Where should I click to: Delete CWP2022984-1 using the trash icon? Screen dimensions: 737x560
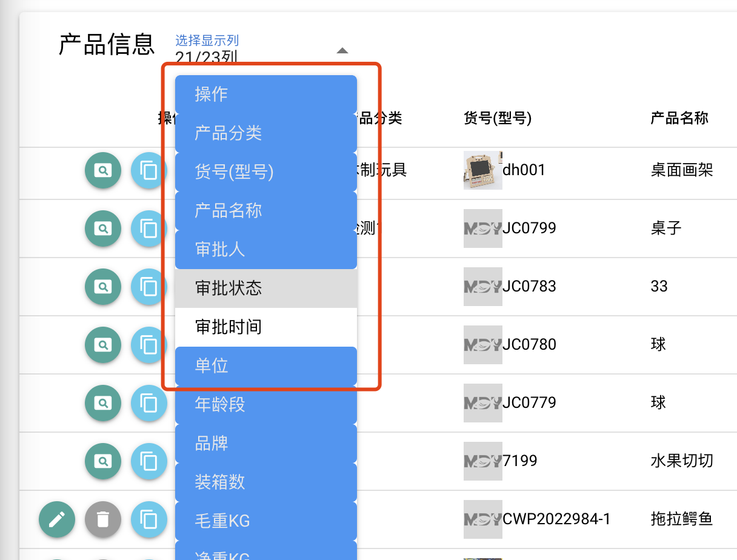pos(103,519)
